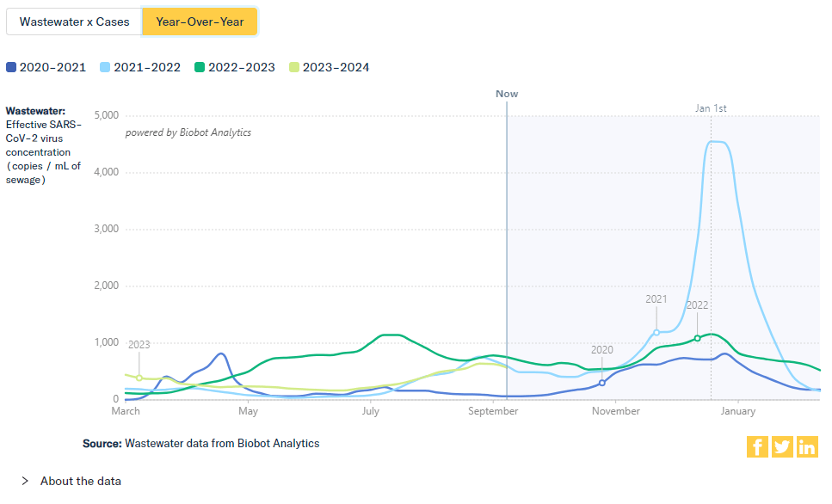
Task: Expand the About the data section
Action: pyautogui.click(x=80, y=481)
